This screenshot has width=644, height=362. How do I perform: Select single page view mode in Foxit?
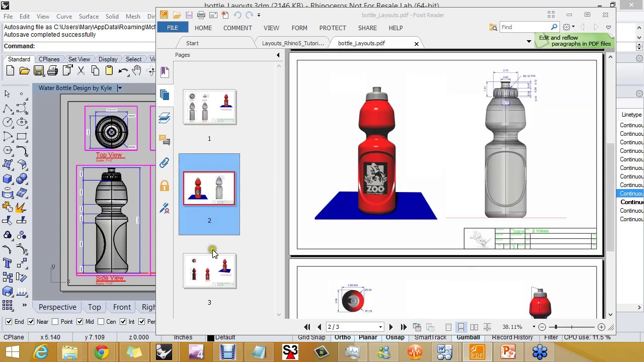click(x=448, y=327)
